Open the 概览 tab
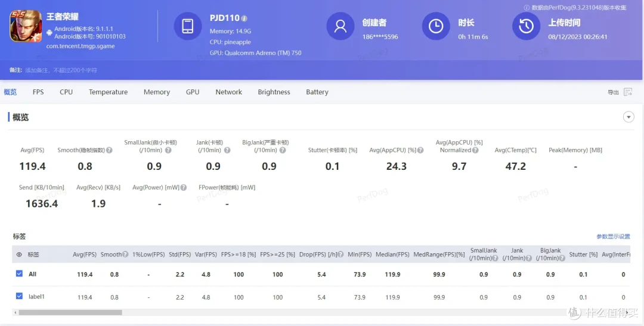Image resolution: width=644 pixels, height=326 pixels. (10, 92)
